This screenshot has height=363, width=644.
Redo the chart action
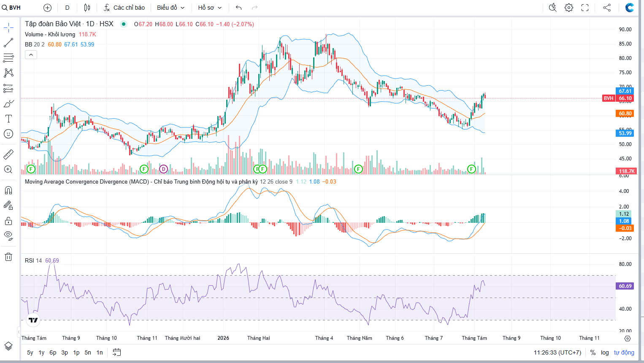pyautogui.click(x=254, y=8)
